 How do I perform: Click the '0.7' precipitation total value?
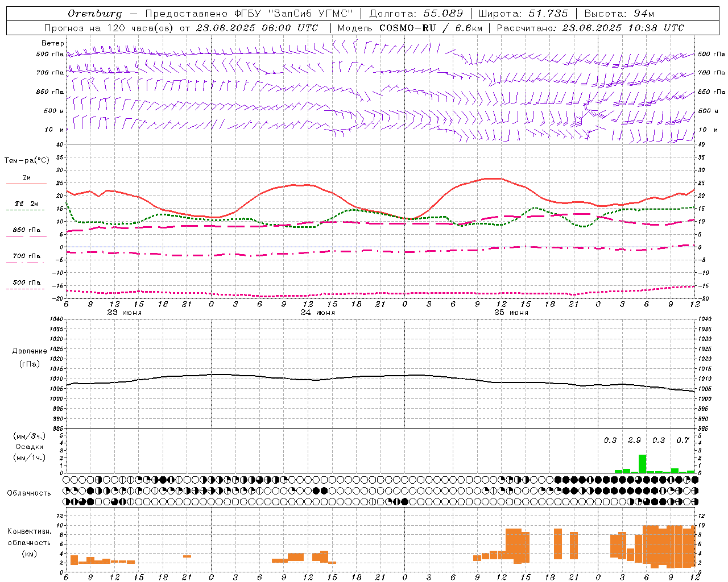682,440
